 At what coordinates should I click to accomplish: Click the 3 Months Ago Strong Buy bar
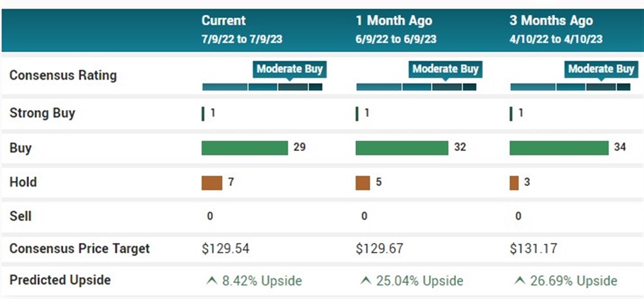(x=511, y=114)
